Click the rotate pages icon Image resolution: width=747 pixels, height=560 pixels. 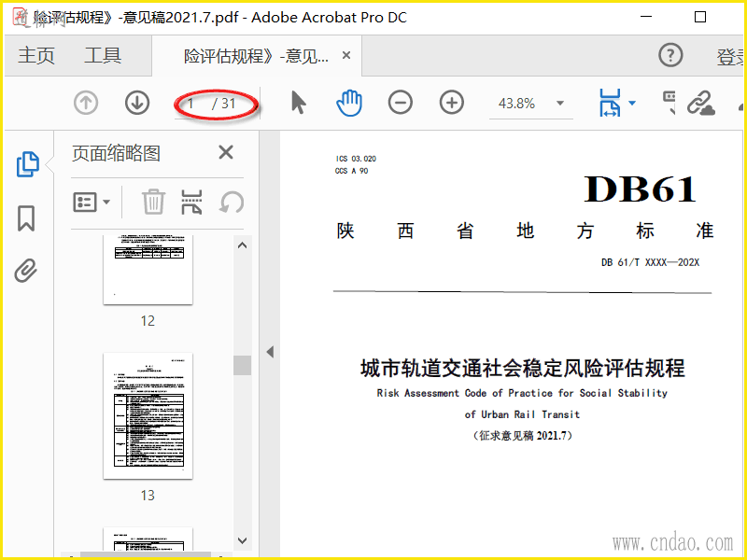[x=232, y=203]
